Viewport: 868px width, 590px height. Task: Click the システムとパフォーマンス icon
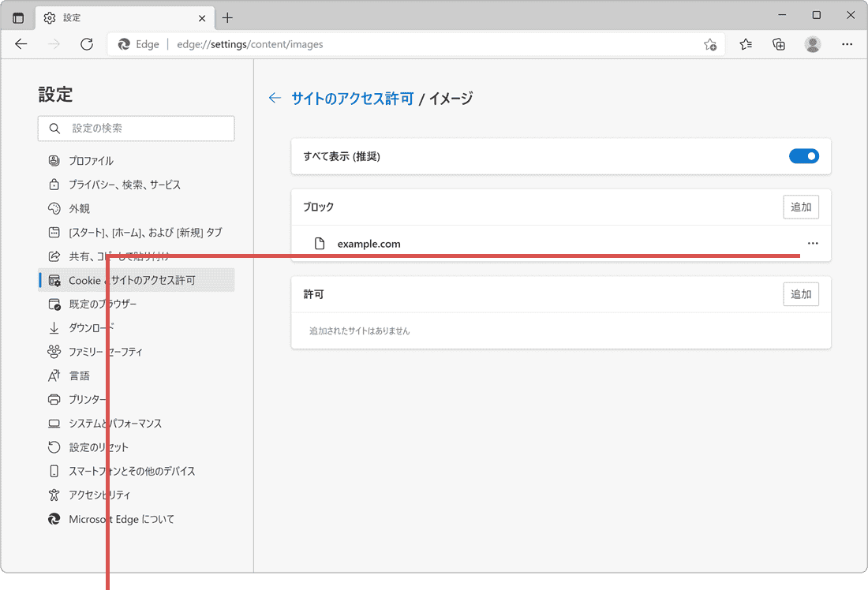click(x=54, y=424)
